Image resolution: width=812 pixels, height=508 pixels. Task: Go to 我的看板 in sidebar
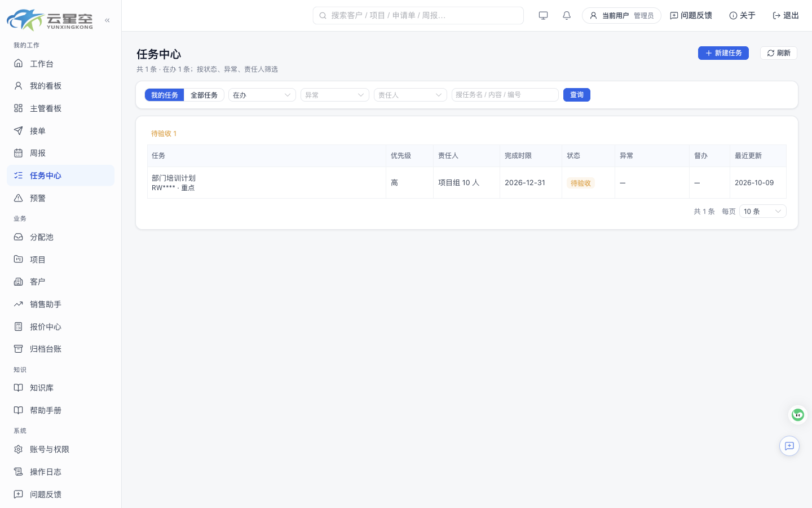(x=60, y=86)
